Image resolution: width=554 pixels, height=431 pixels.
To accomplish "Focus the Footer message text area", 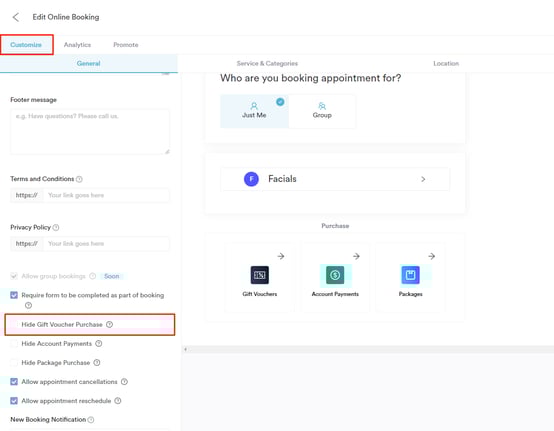I will pos(90,131).
